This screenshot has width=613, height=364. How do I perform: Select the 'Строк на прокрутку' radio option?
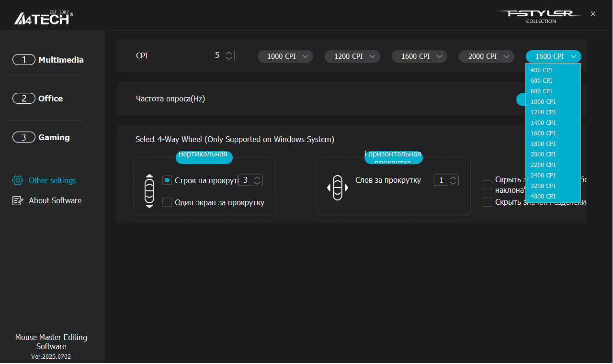(167, 180)
